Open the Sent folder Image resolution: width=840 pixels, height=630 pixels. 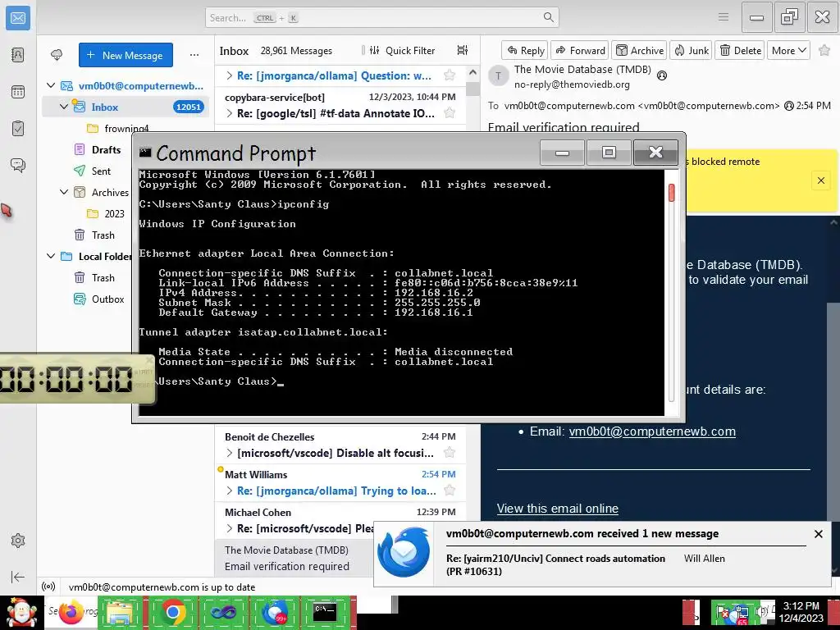tap(101, 171)
